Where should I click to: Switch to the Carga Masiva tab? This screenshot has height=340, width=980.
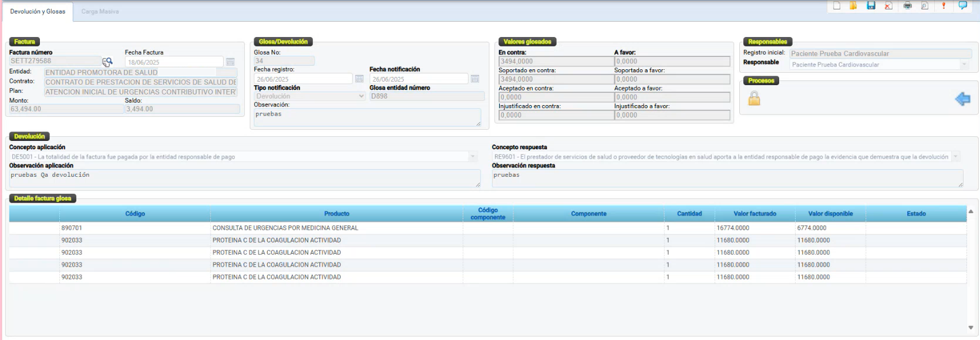[x=100, y=12]
